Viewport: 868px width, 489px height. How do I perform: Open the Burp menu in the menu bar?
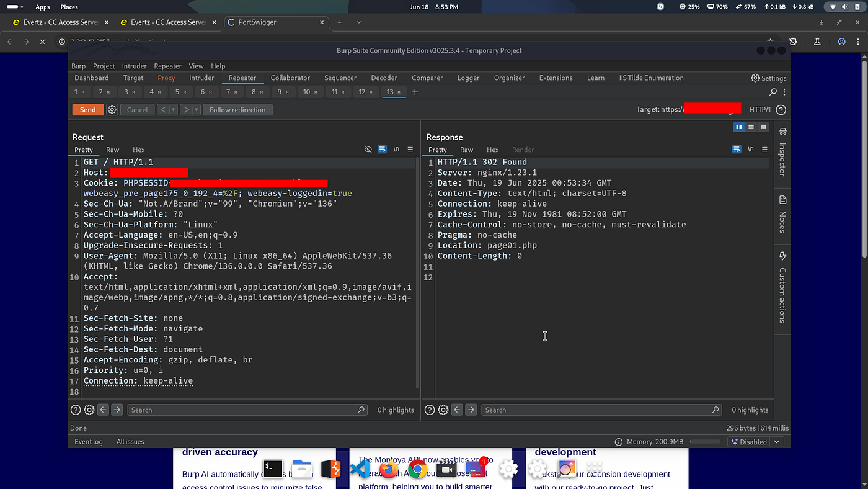[78, 66]
